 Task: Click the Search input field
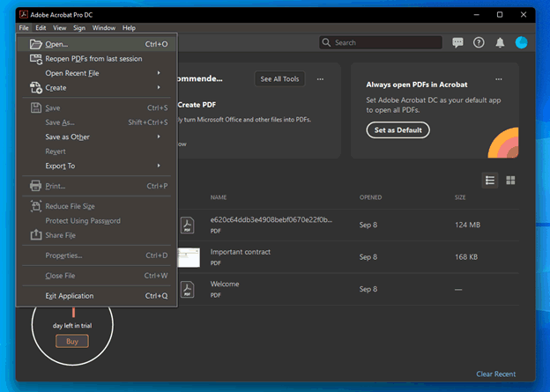coord(379,42)
